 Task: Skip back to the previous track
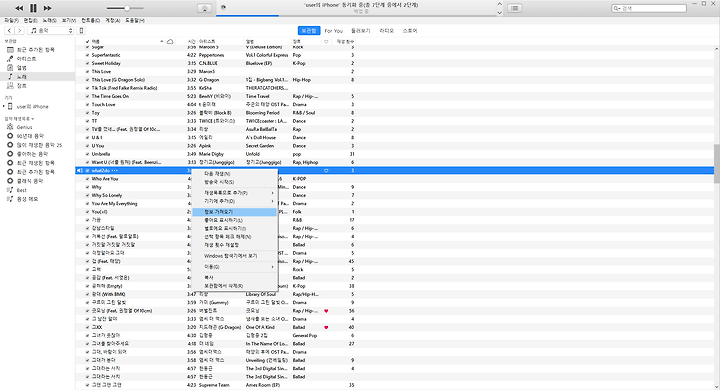19,8
